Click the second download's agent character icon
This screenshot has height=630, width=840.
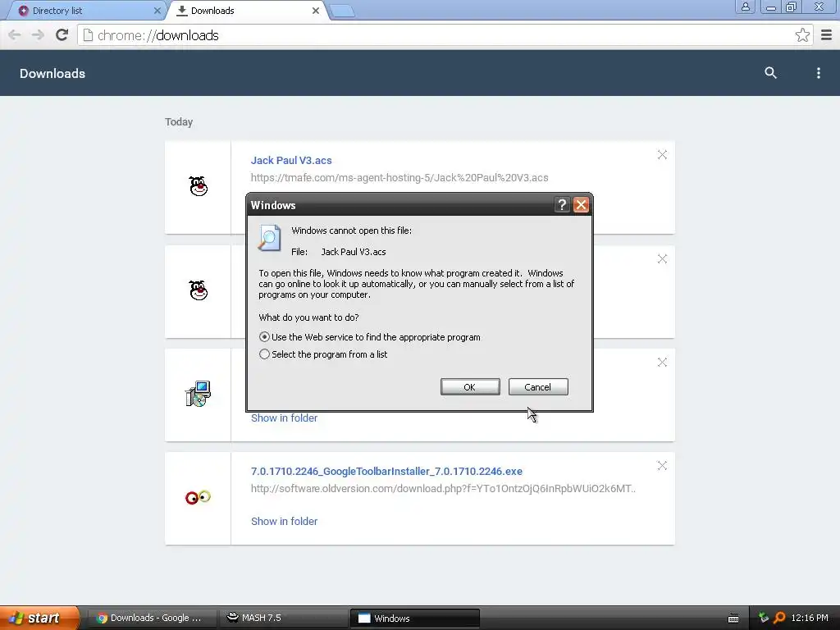click(199, 290)
